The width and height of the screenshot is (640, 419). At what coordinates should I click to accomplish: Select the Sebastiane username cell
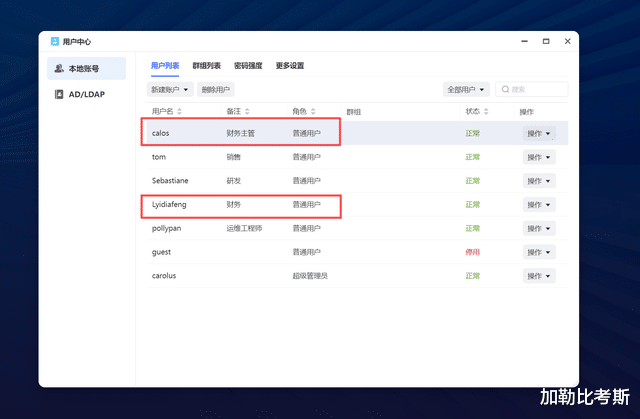pyautogui.click(x=170, y=180)
